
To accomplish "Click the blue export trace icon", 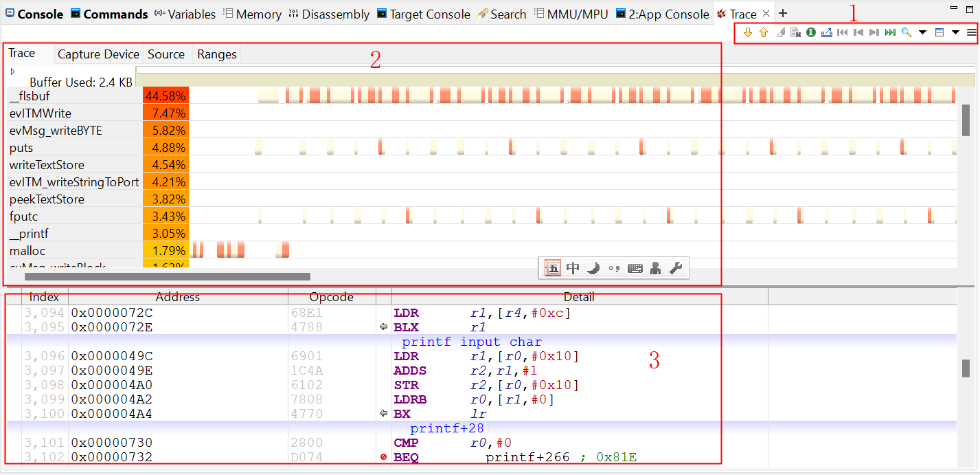I will click(x=826, y=32).
